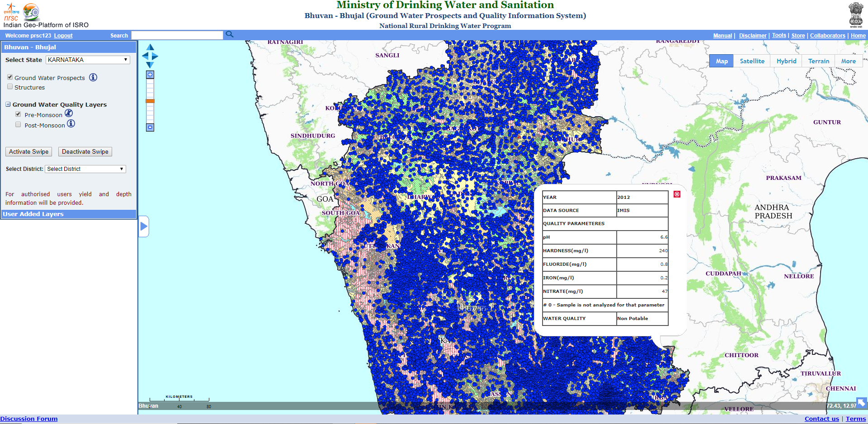Screen dimensions: 868x424
Task: Open the Discussion Forum link
Action: pyautogui.click(x=29, y=419)
